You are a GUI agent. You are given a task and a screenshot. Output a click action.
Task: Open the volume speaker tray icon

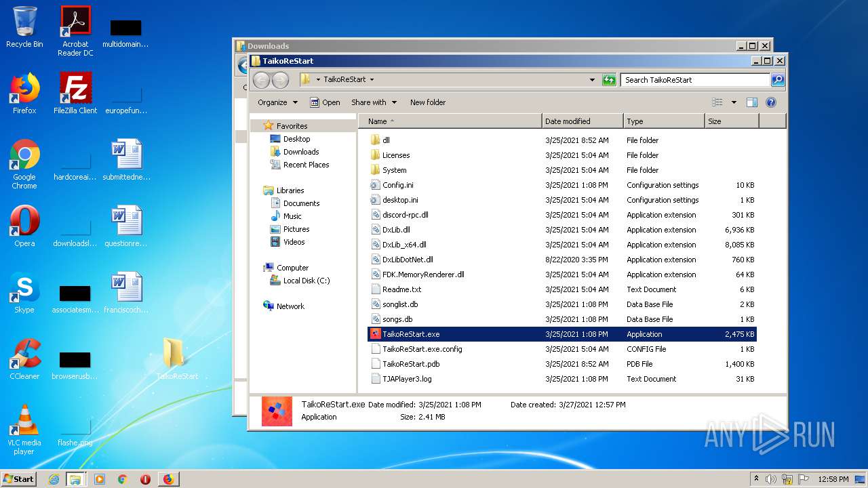pos(770,479)
